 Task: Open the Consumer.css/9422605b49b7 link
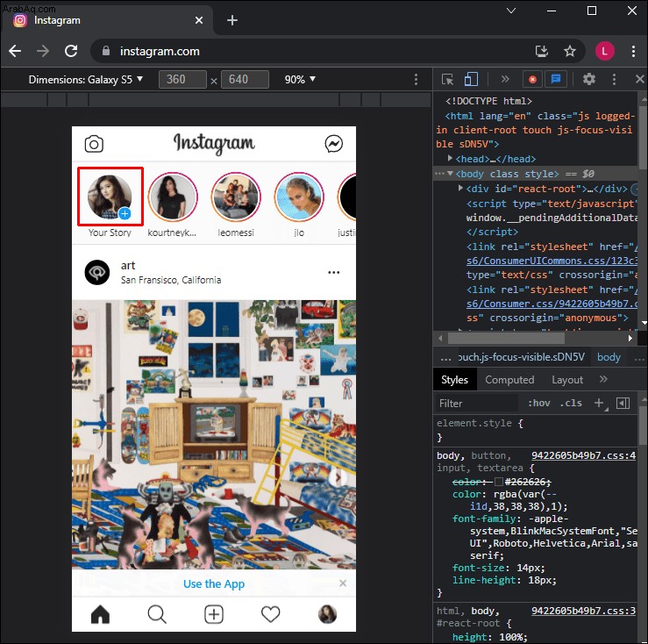point(552,304)
